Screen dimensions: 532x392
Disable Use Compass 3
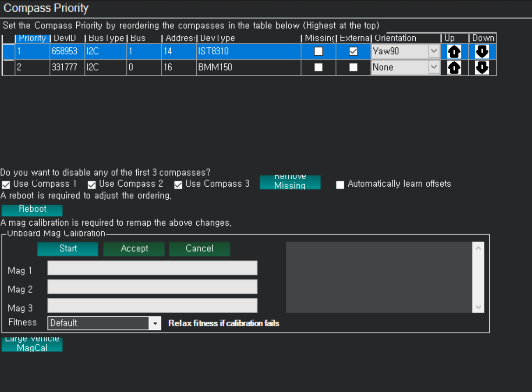[x=178, y=185]
